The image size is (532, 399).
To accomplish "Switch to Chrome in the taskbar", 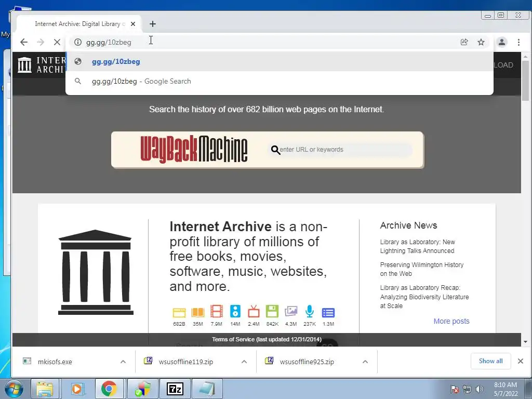I will [109, 389].
